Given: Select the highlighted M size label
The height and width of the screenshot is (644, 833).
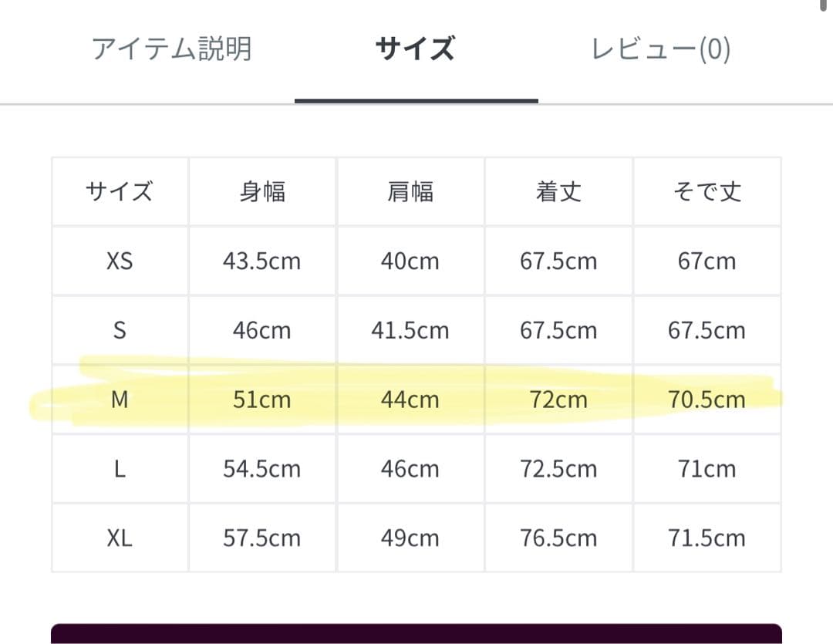Looking at the screenshot, I should 120,400.
